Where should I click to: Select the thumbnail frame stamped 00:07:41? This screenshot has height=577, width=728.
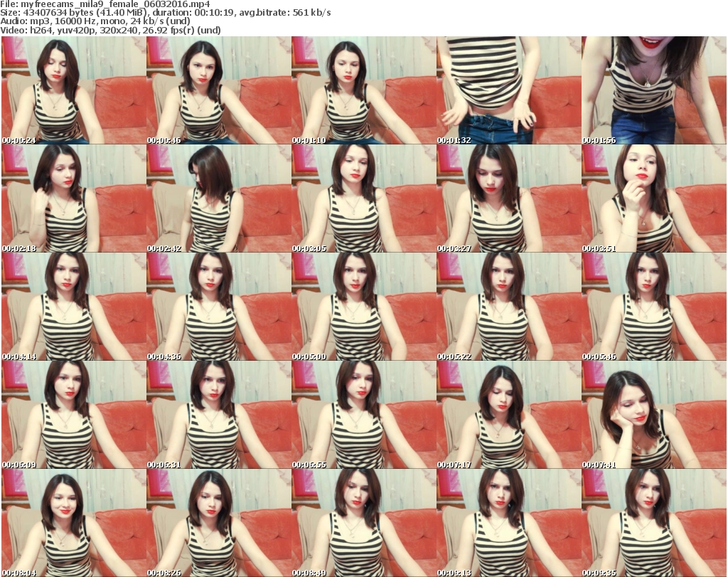point(654,415)
